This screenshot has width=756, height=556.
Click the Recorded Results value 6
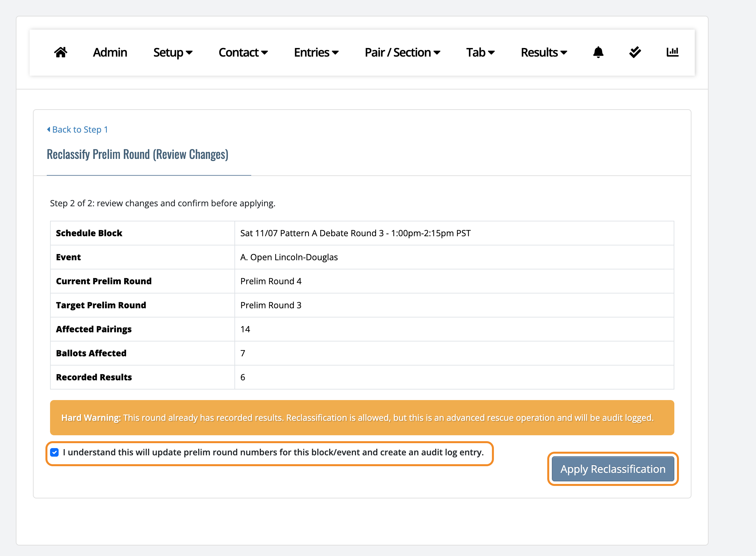point(243,377)
